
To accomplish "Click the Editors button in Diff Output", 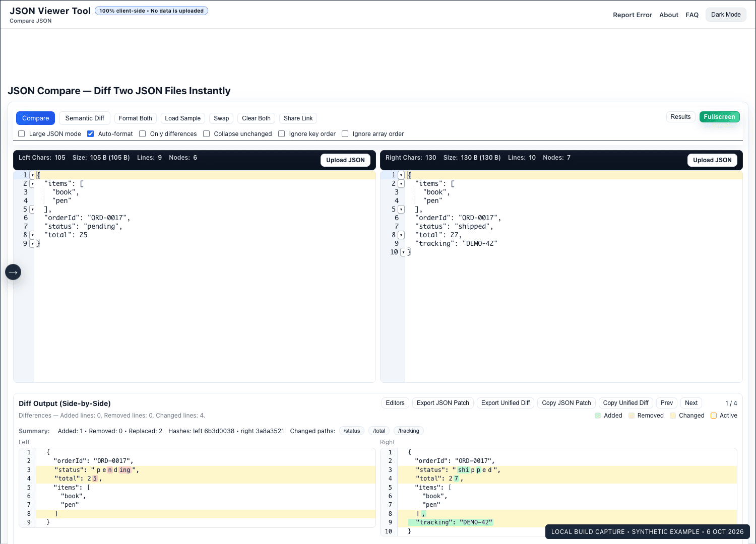I will (395, 403).
